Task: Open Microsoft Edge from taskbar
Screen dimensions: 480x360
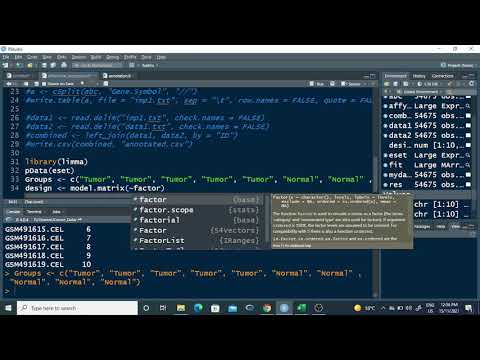Action: (x=198, y=308)
